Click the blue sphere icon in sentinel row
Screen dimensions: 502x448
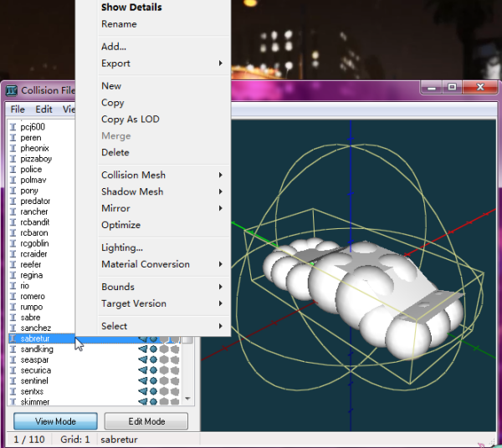point(154,380)
